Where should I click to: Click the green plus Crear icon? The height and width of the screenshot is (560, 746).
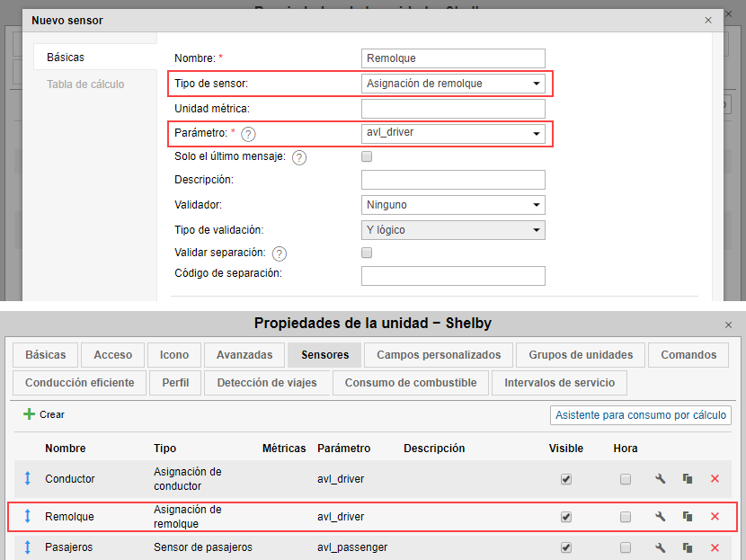[29, 414]
